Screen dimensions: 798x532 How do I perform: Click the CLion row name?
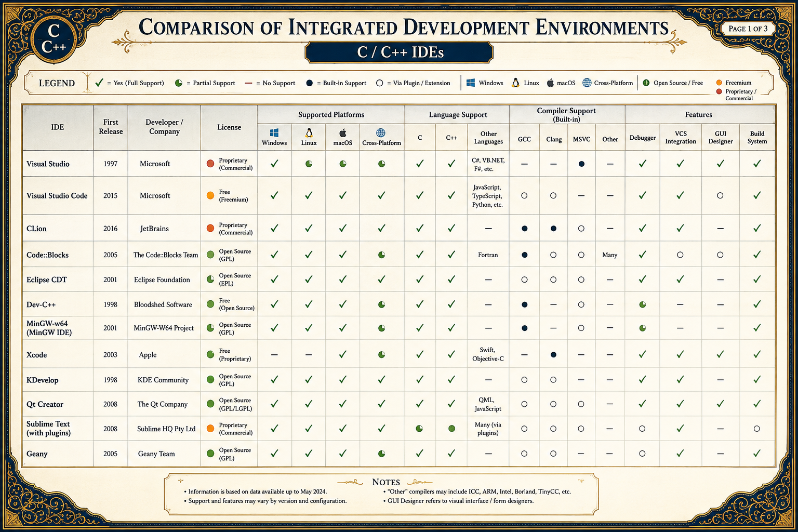[x=36, y=229]
